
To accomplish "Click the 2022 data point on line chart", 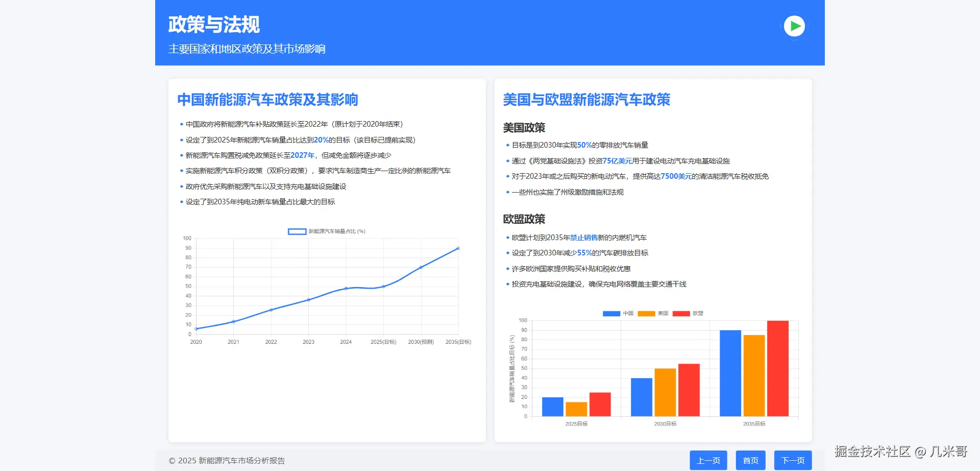I will click(271, 310).
